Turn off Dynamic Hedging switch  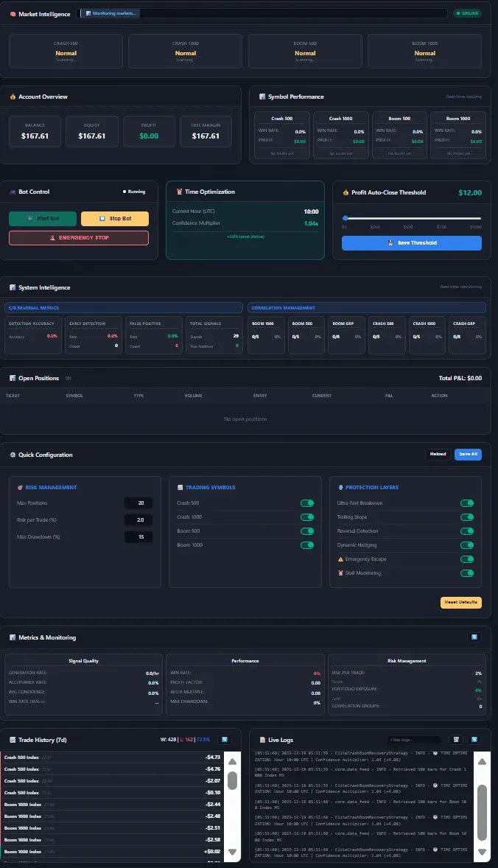466,545
